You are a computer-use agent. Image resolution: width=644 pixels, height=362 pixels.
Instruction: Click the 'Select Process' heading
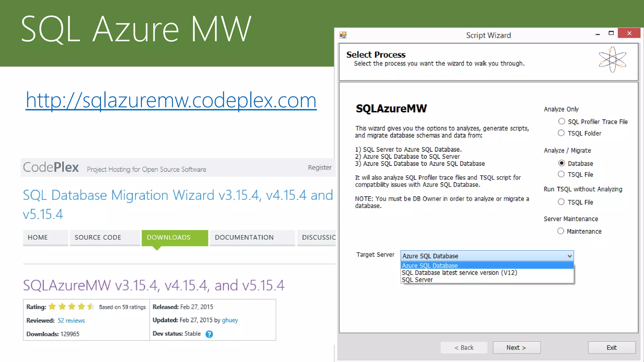pos(376,55)
